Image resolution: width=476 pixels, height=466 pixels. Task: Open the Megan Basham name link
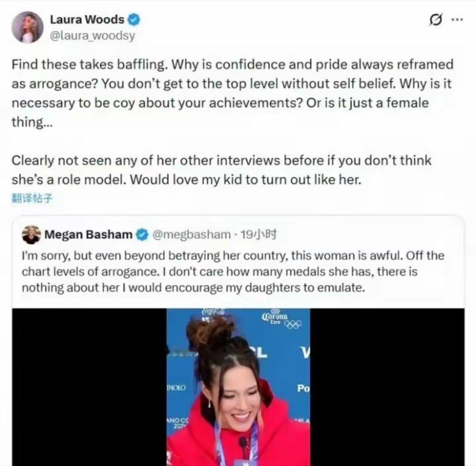(x=89, y=234)
